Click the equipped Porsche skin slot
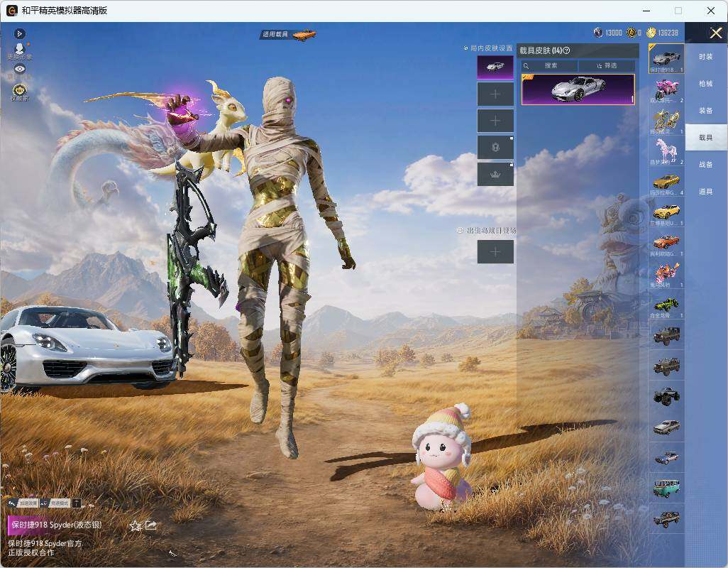 [495, 67]
